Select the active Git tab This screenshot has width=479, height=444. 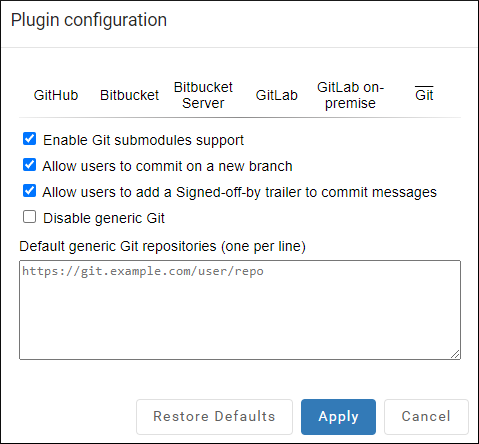click(424, 95)
